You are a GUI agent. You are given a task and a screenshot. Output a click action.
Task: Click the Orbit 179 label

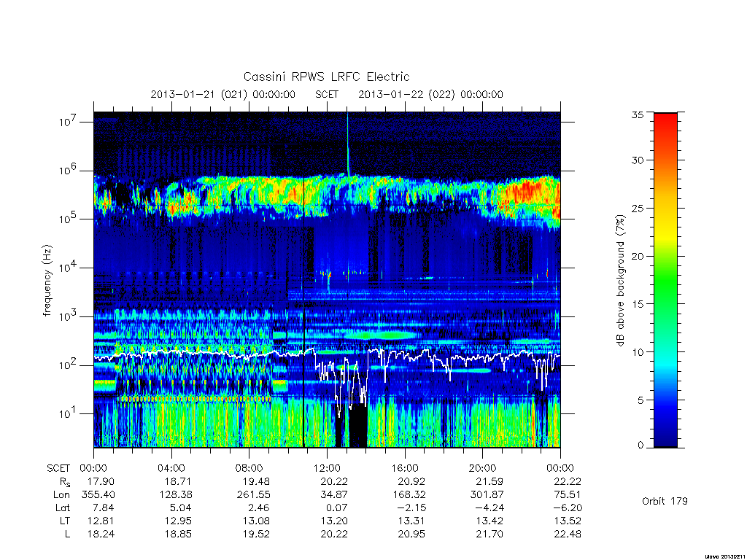coord(665,501)
